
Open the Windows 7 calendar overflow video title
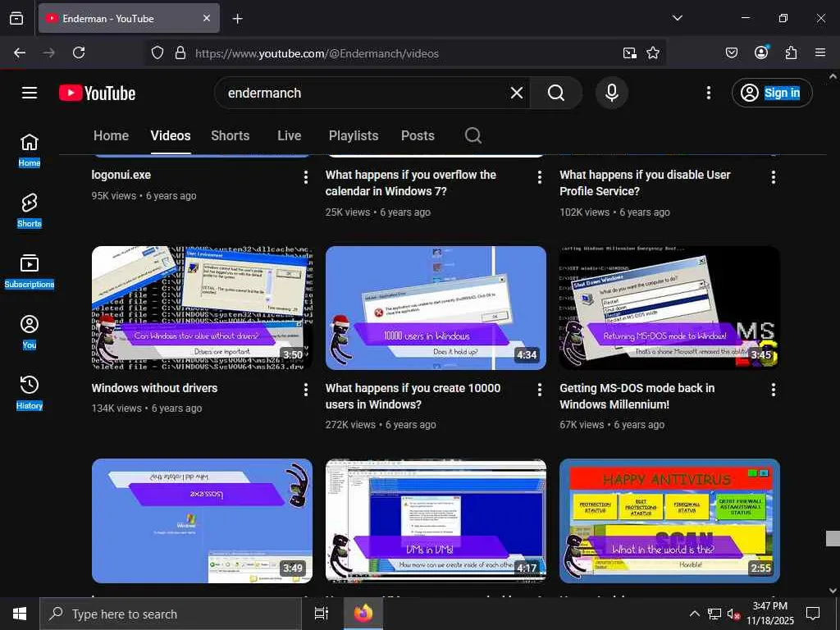(x=411, y=183)
